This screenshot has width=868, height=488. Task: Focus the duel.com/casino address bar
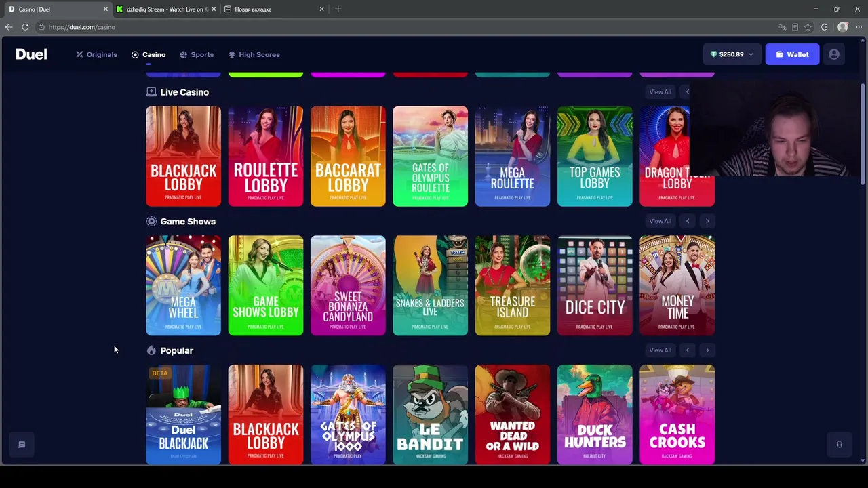click(x=407, y=27)
